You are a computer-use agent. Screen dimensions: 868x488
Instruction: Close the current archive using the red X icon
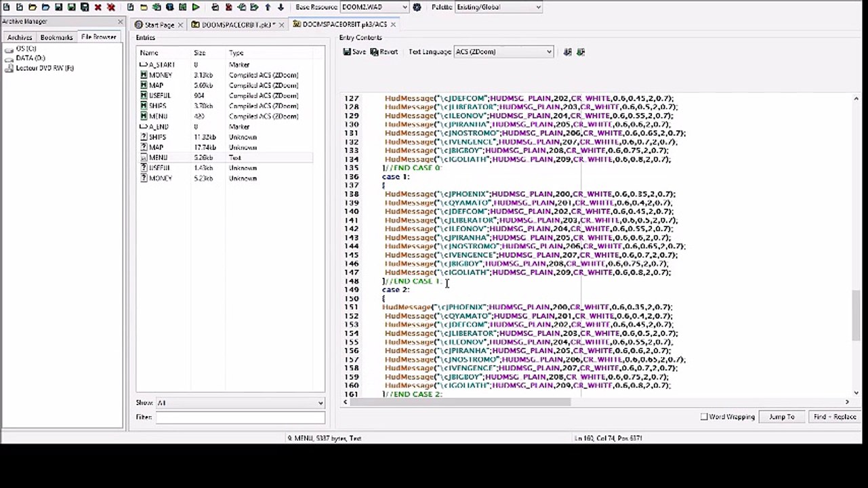point(98,7)
